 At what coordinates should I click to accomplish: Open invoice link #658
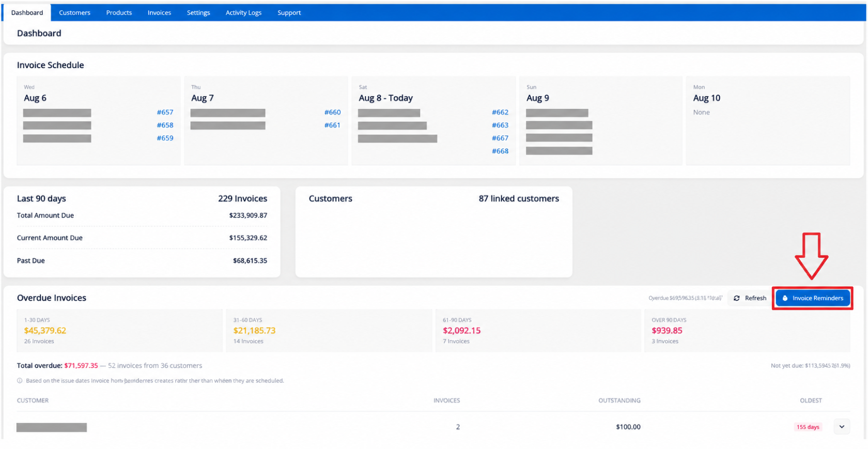pyautogui.click(x=165, y=125)
